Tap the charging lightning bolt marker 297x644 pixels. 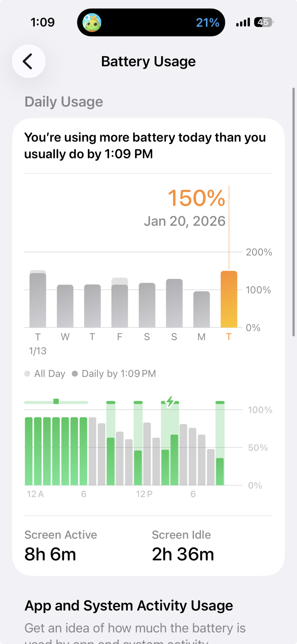tap(170, 402)
